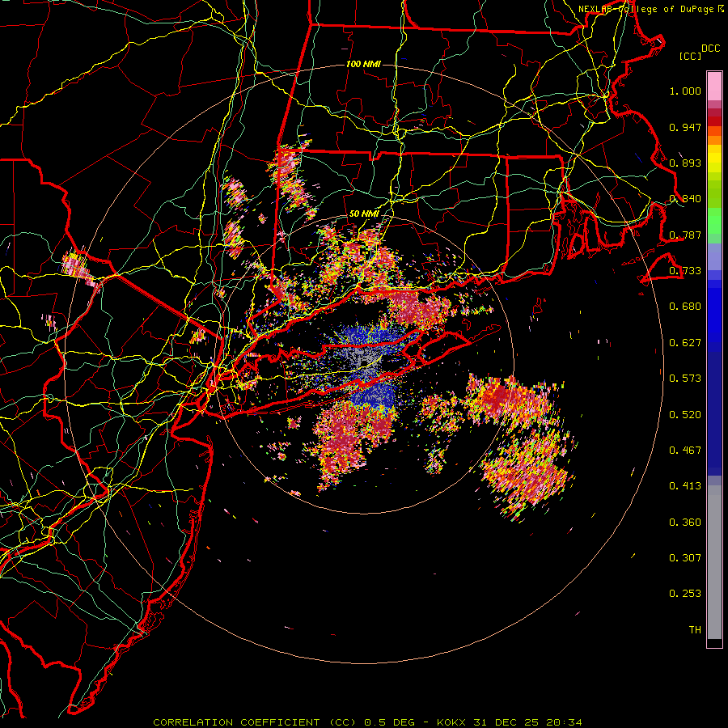Click the DCC product label

(x=710, y=49)
